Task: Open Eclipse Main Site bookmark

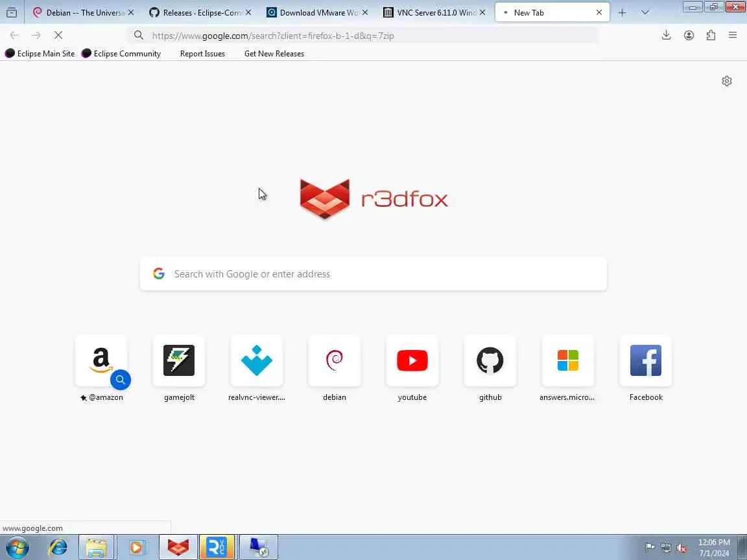Action: [40, 53]
